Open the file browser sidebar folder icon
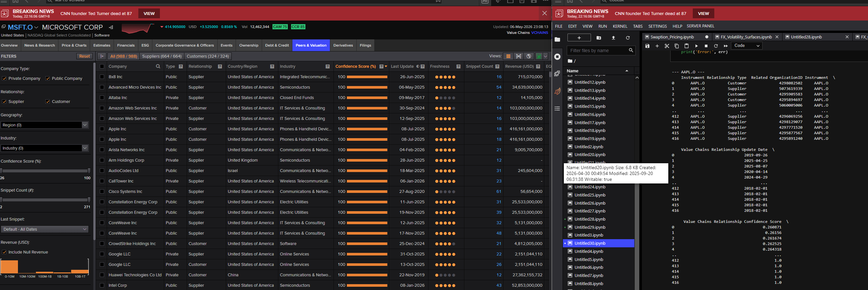The image size is (868, 290). tap(557, 39)
